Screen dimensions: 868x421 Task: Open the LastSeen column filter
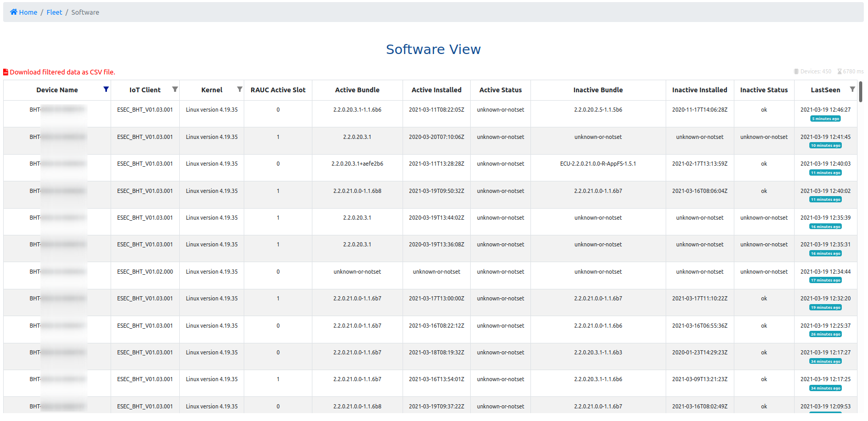click(x=852, y=90)
